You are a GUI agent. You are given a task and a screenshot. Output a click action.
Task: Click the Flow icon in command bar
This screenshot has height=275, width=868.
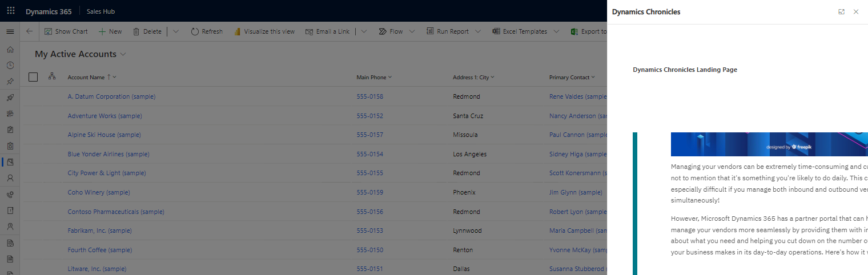tap(383, 31)
